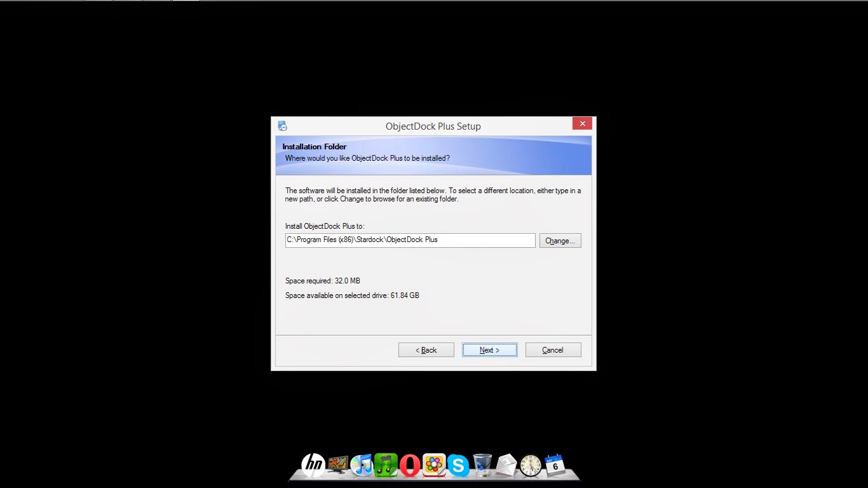Open the monitor display icon in dock
The width and height of the screenshot is (868, 488).
(x=338, y=465)
